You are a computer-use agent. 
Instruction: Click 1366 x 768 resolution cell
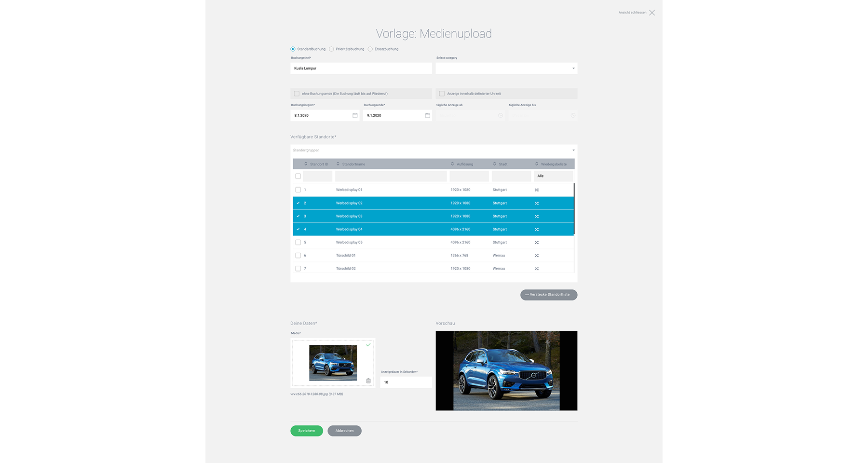point(460,256)
